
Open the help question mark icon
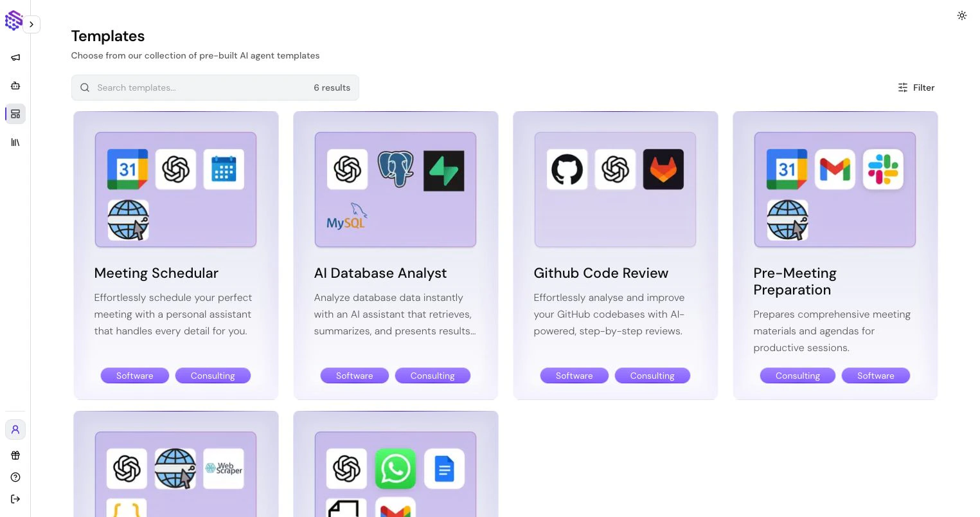(x=15, y=477)
